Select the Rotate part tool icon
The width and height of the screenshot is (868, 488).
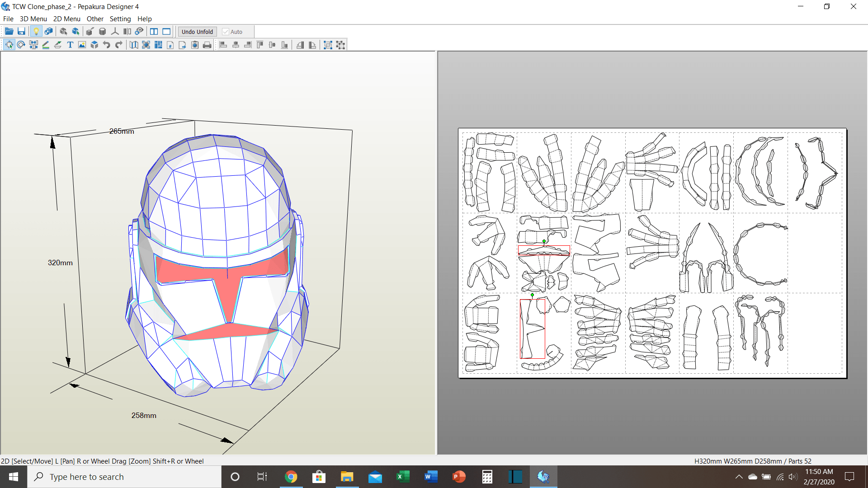[21, 45]
